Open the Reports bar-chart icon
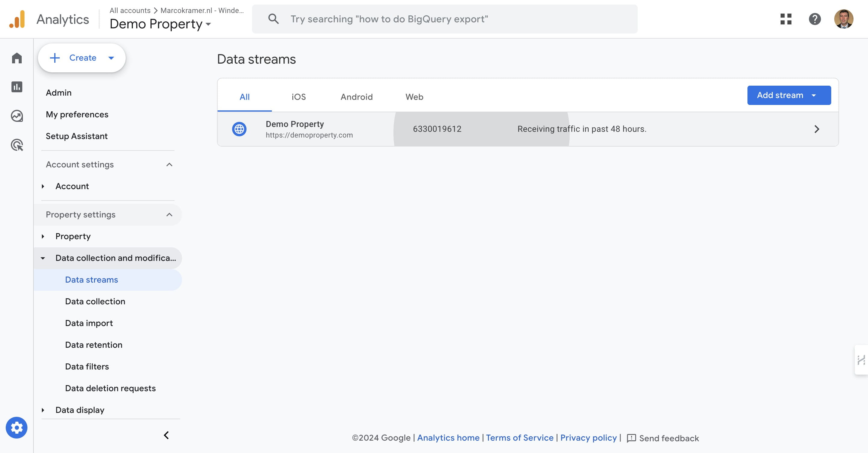The width and height of the screenshot is (868, 453). pos(17,87)
